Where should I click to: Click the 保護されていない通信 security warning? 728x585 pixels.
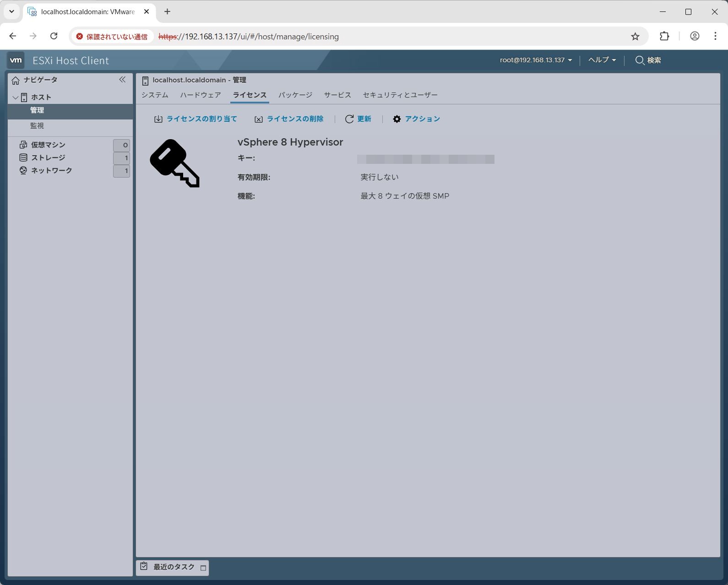[x=112, y=37]
